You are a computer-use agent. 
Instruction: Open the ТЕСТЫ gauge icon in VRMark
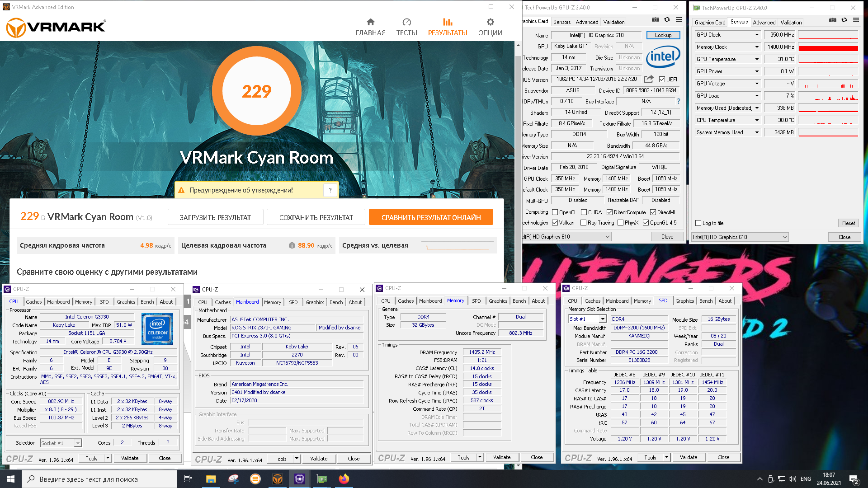406,22
